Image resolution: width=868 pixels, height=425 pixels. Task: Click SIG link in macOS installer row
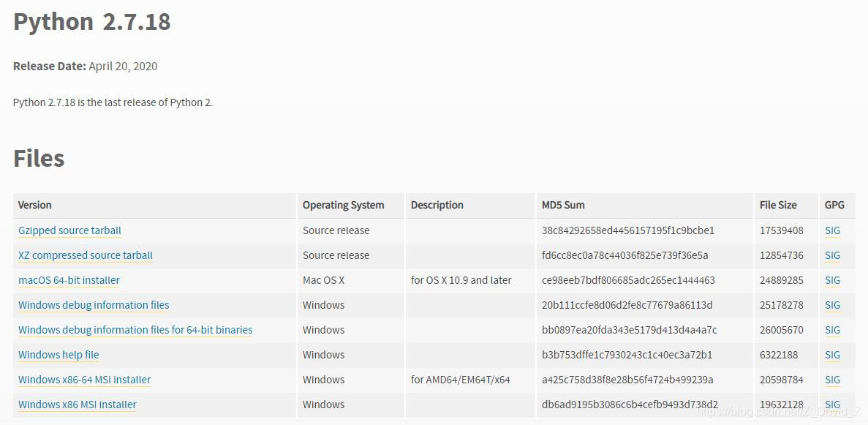tap(832, 280)
